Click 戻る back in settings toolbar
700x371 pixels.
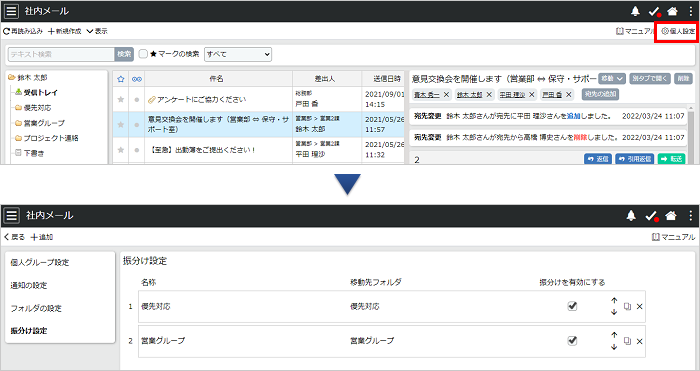14,237
